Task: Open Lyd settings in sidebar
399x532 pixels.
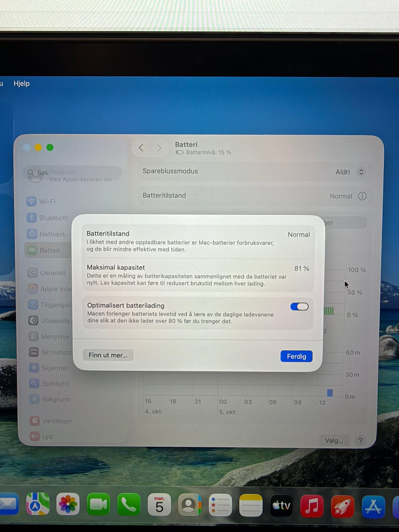Action: (42, 436)
